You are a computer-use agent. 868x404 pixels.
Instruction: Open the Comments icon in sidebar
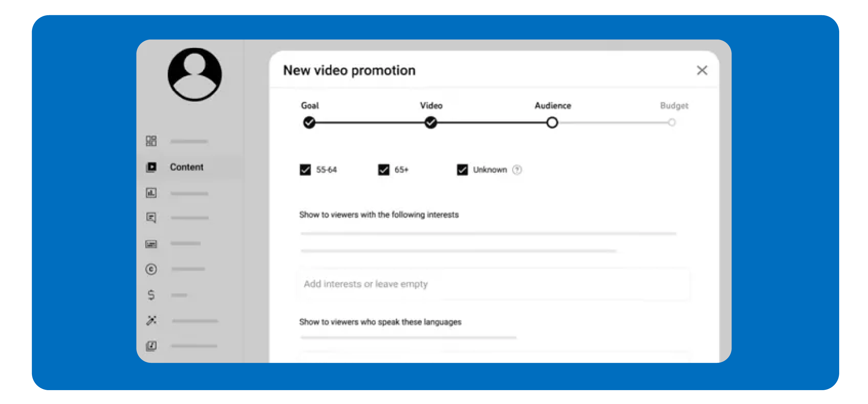tap(151, 218)
